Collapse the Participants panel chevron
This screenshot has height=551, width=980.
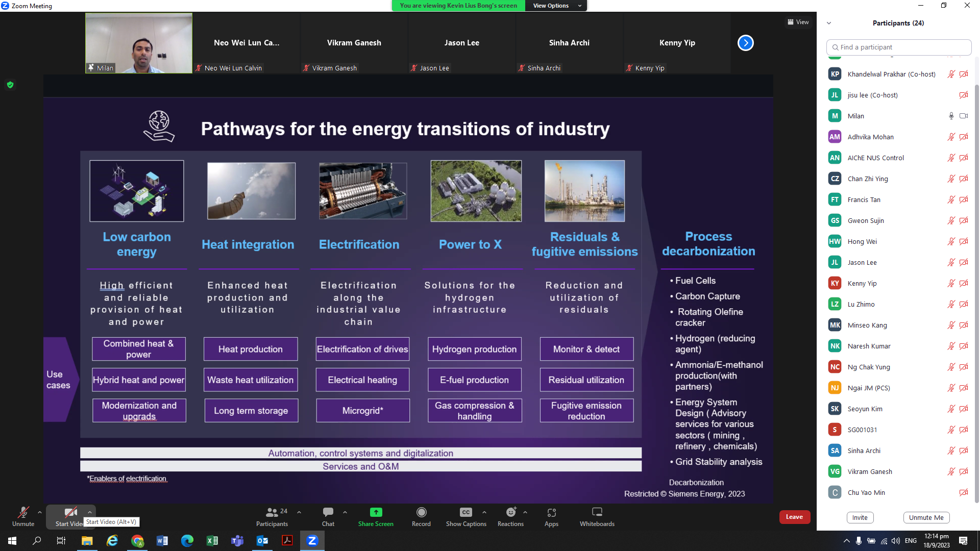click(x=829, y=23)
